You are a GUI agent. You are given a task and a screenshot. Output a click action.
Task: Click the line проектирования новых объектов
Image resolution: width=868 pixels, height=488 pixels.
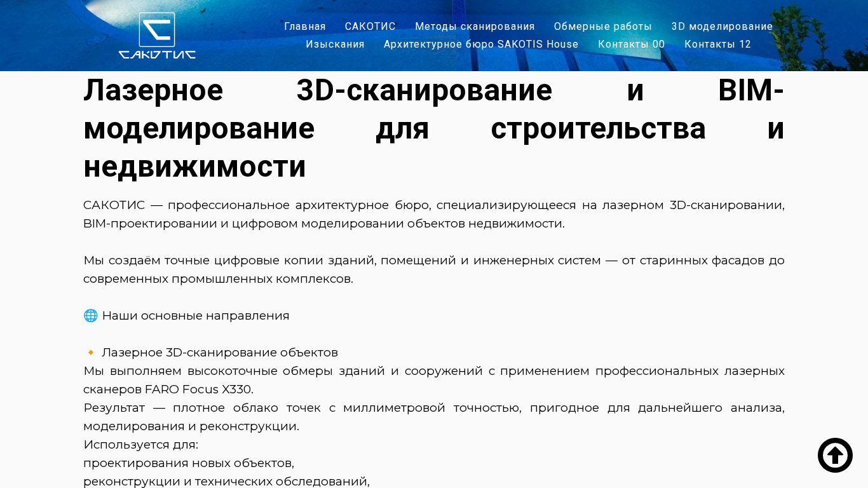[189, 463]
